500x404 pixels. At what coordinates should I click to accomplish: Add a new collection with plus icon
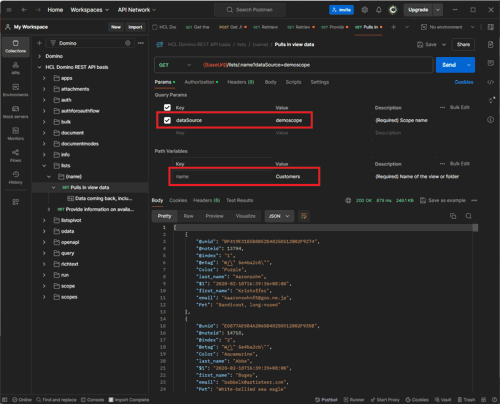point(39,43)
